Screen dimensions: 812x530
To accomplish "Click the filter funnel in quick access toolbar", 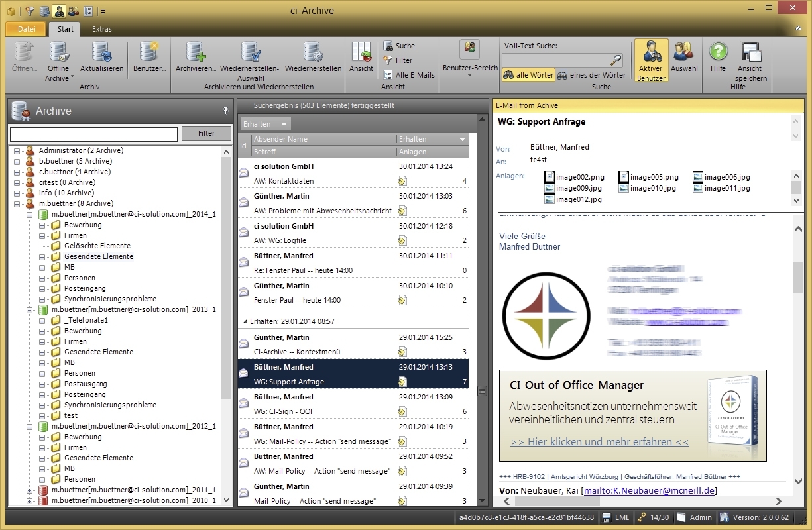I will click(x=30, y=11).
